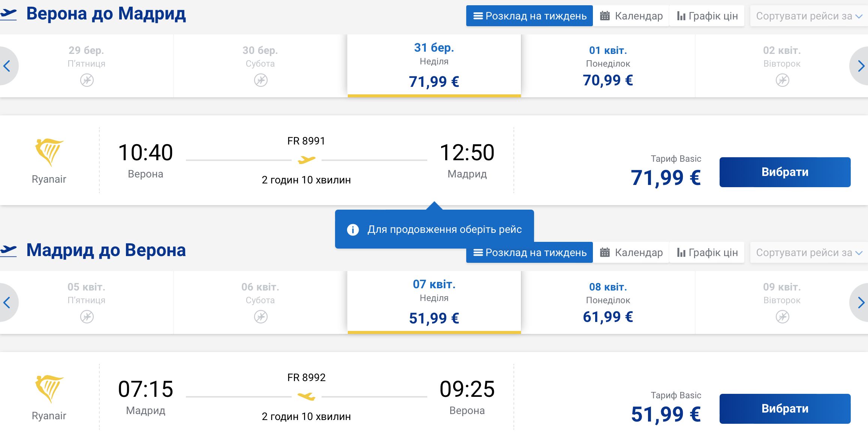Expand the return Сортувати рейси за dropdown
The width and height of the screenshot is (868, 438).
point(809,253)
